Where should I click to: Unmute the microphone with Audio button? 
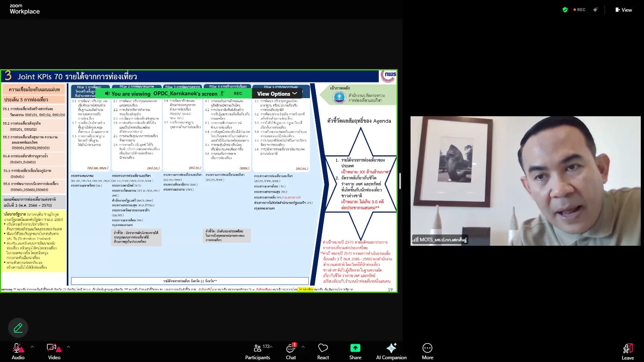pos(18,351)
